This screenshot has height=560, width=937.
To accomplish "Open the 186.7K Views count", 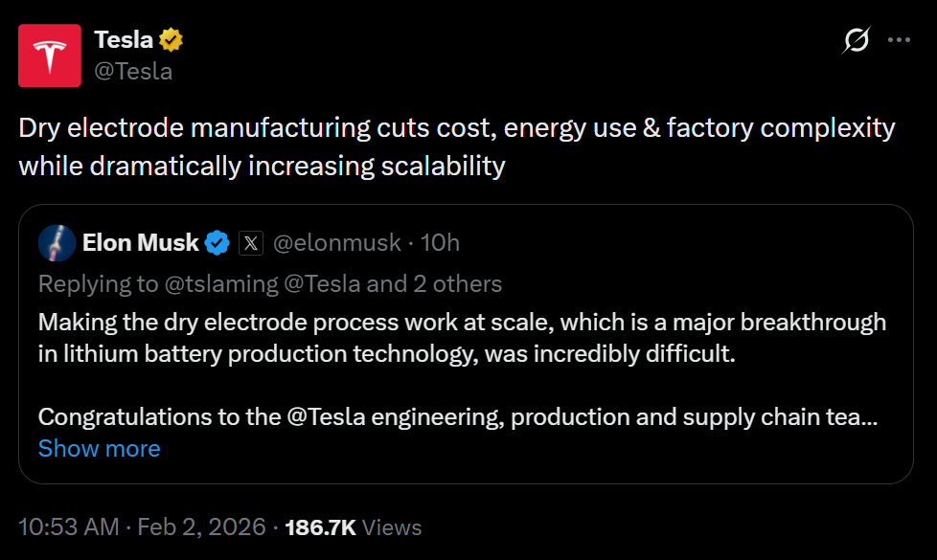I will (354, 526).
